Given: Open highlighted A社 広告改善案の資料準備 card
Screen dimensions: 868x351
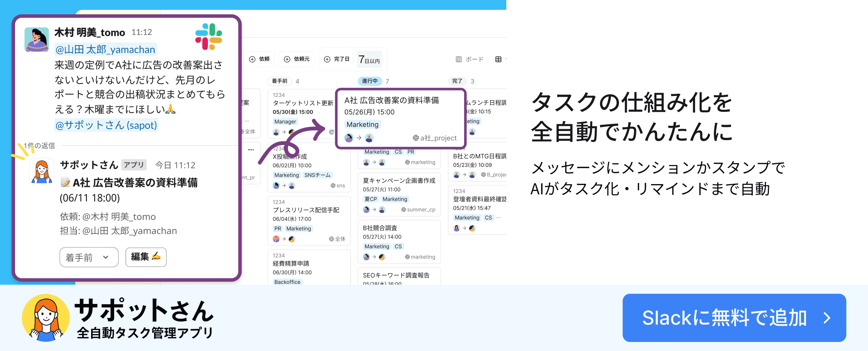Looking at the screenshot, I should point(401,119).
